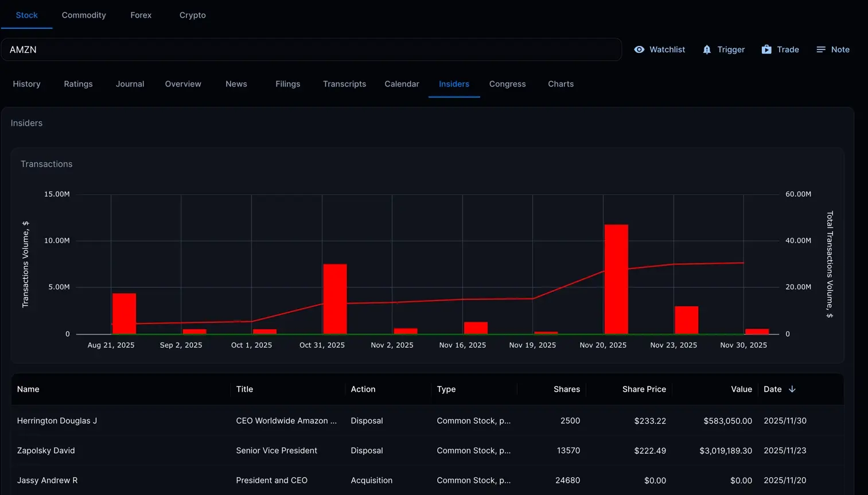
Task: Sort table by Name column header
Action: click(28, 389)
